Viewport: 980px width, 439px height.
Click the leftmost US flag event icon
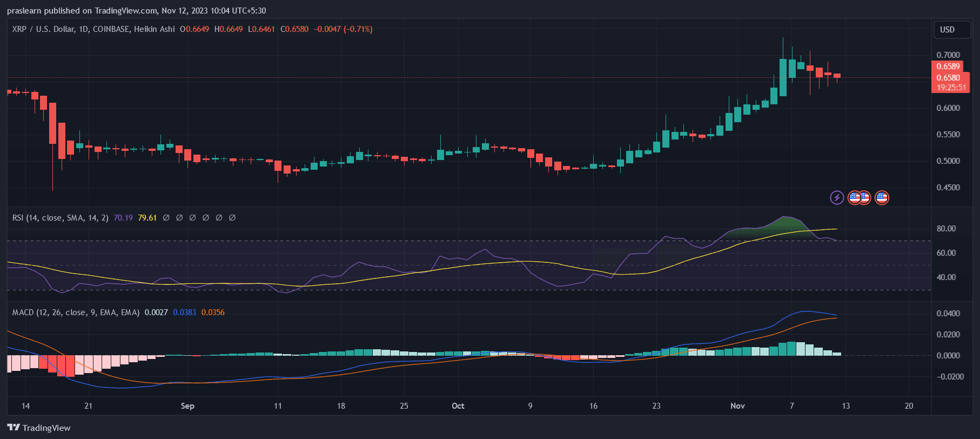[854, 198]
